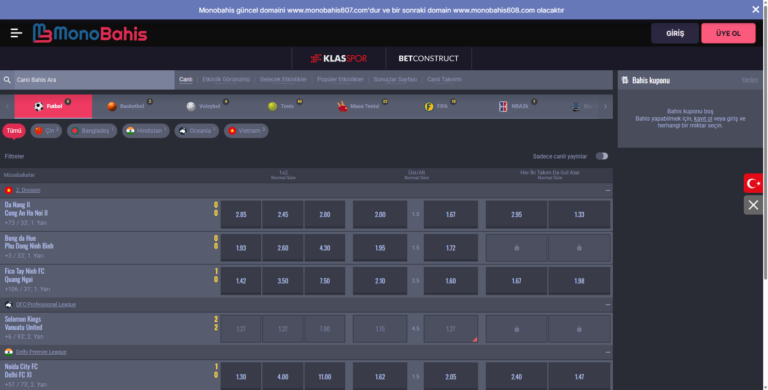Select odds 2.40 in Noida City FC row

click(x=516, y=377)
